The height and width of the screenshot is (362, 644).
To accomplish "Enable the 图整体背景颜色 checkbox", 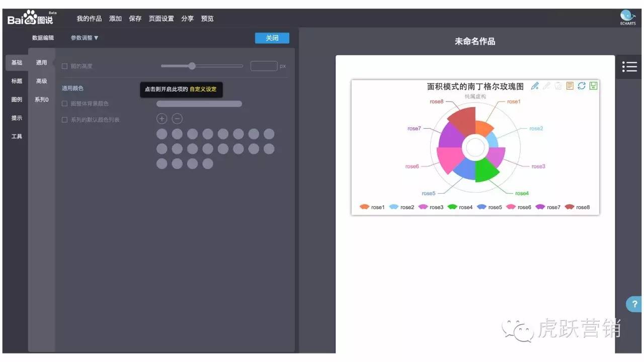I will point(64,104).
